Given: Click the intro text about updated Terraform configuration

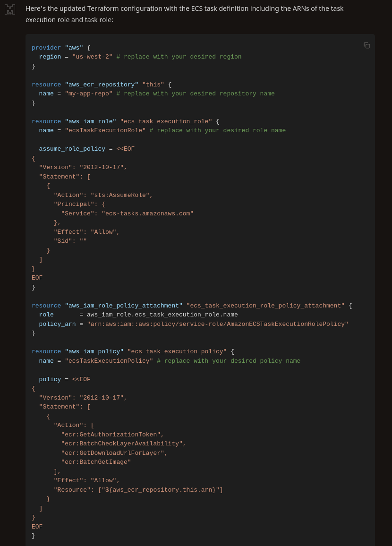Looking at the screenshot, I should 185,14.
